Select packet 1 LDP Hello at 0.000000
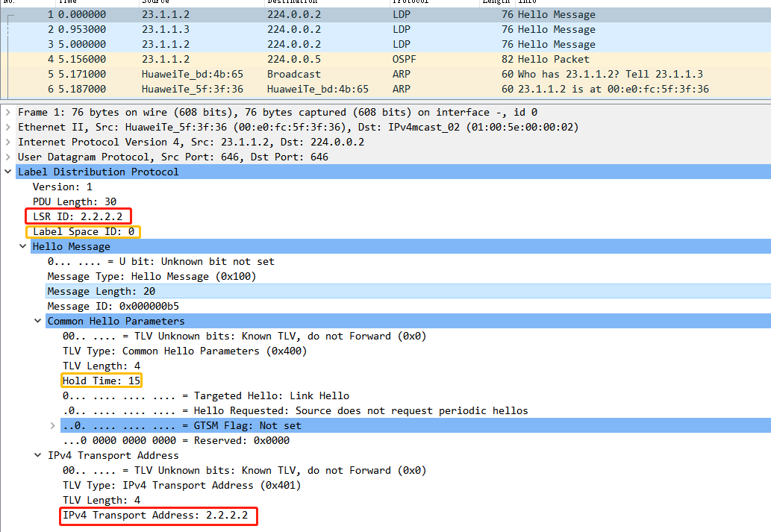 point(385,15)
